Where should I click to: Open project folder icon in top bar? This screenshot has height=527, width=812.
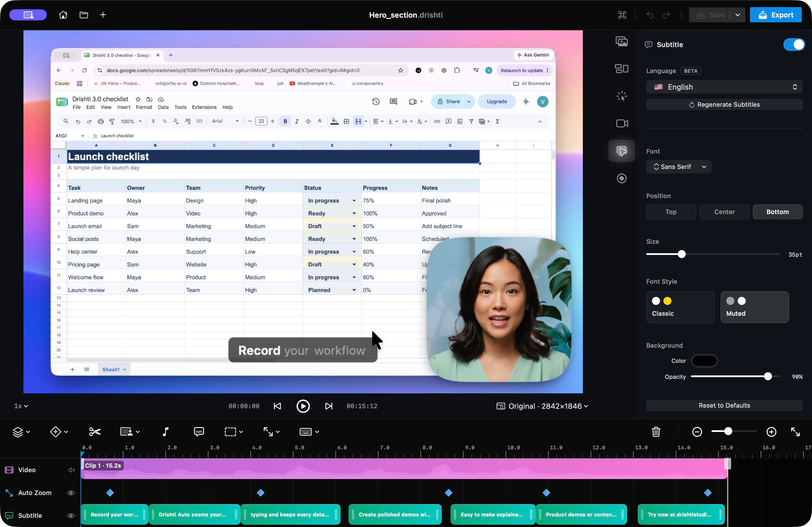tap(84, 15)
